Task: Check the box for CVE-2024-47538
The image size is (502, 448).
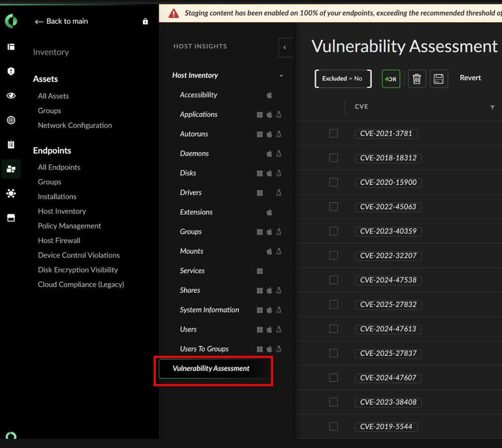Action: click(334, 280)
